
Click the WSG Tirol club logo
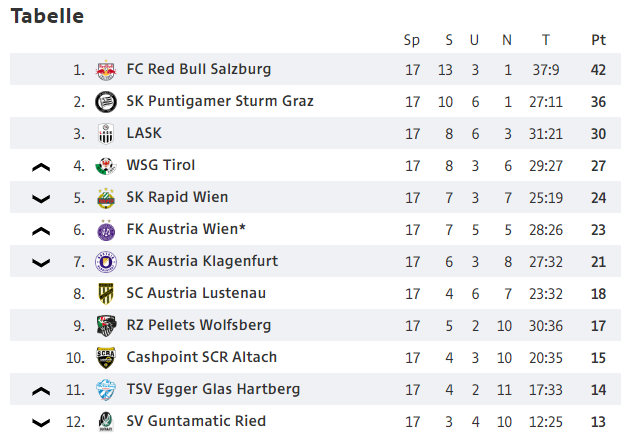click(x=106, y=166)
